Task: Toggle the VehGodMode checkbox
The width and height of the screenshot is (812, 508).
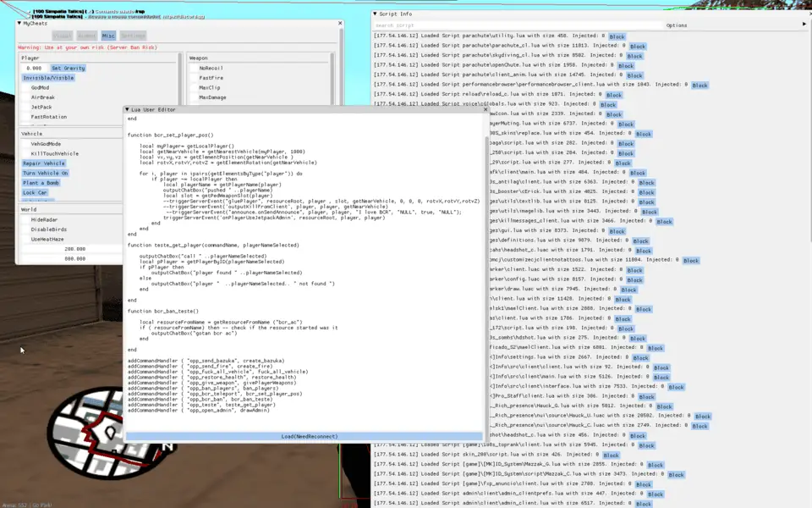Action: [x=25, y=144]
